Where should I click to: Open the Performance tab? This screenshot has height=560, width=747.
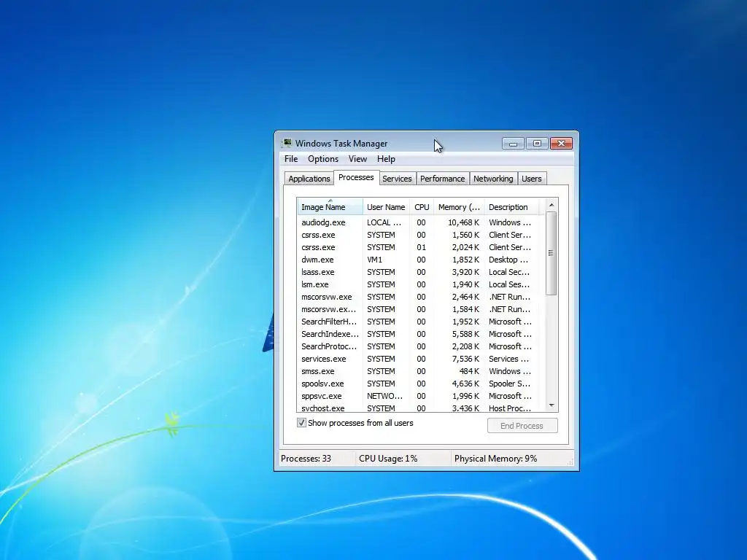click(x=443, y=179)
